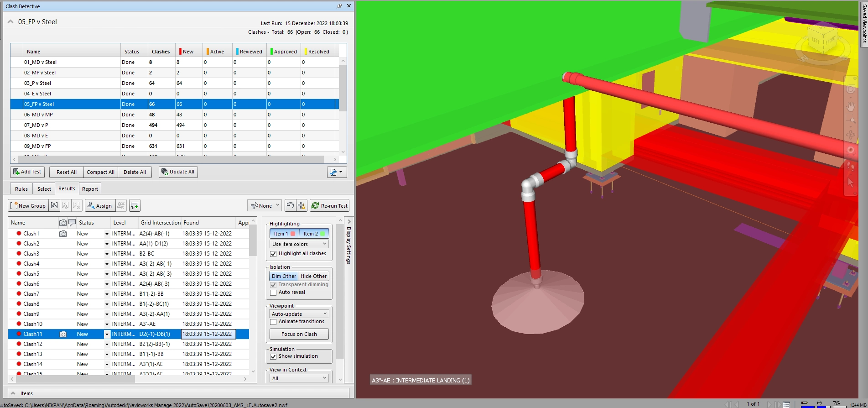Click the Group Selected Clashes icon
868x408 pixels.
(54, 206)
